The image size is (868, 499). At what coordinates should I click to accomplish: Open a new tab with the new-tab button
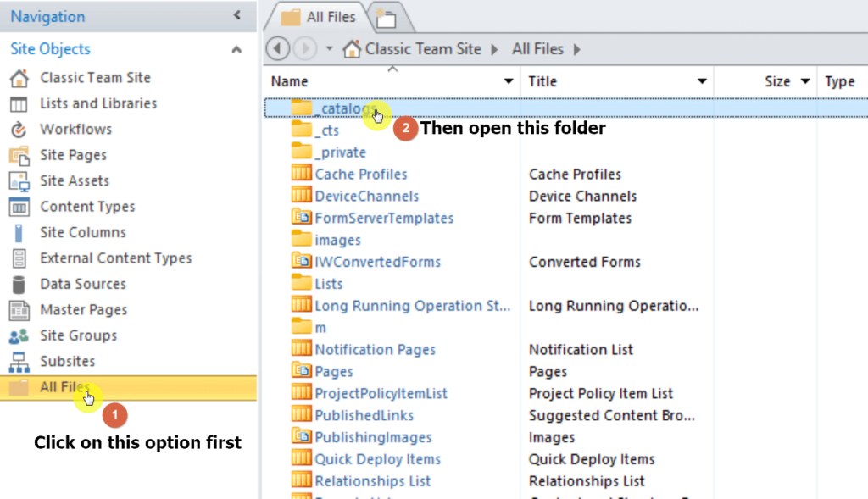[x=387, y=19]
